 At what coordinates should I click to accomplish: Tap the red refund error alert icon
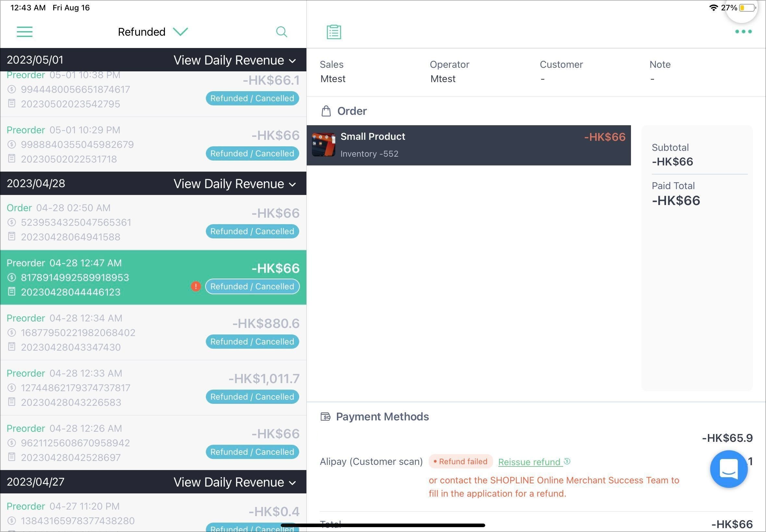tap(196, 286)
